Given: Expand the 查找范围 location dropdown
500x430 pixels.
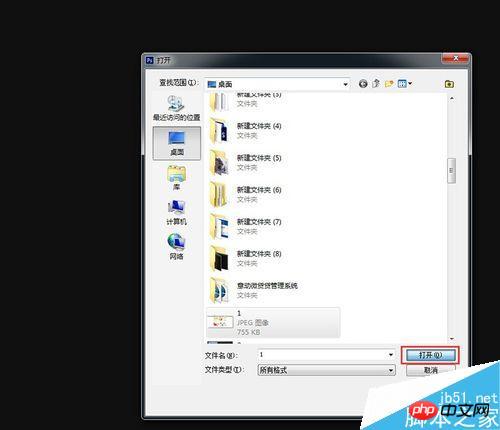Looking at the screenshot, I should 346,84.
